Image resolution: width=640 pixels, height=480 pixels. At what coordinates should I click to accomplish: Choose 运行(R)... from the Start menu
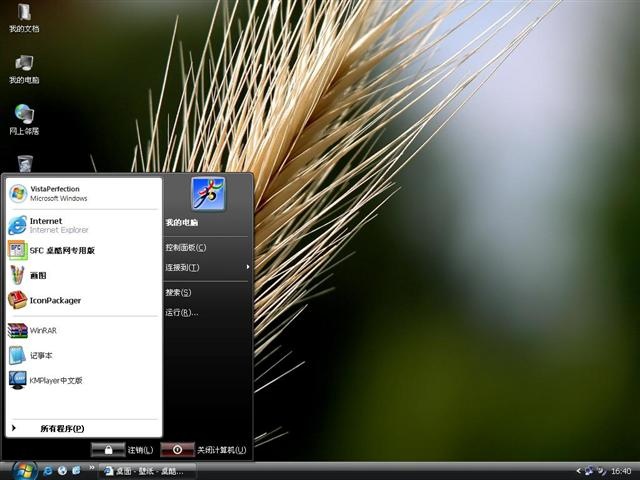point(182,312)
